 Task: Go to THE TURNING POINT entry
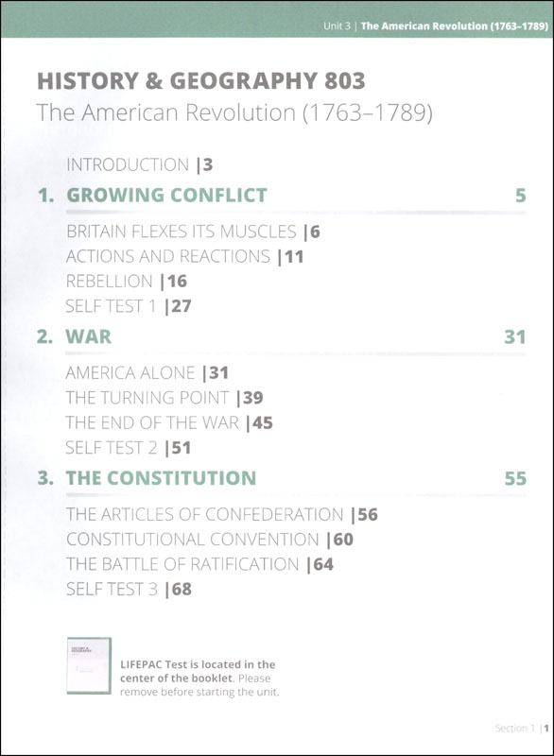coord(164,398)
